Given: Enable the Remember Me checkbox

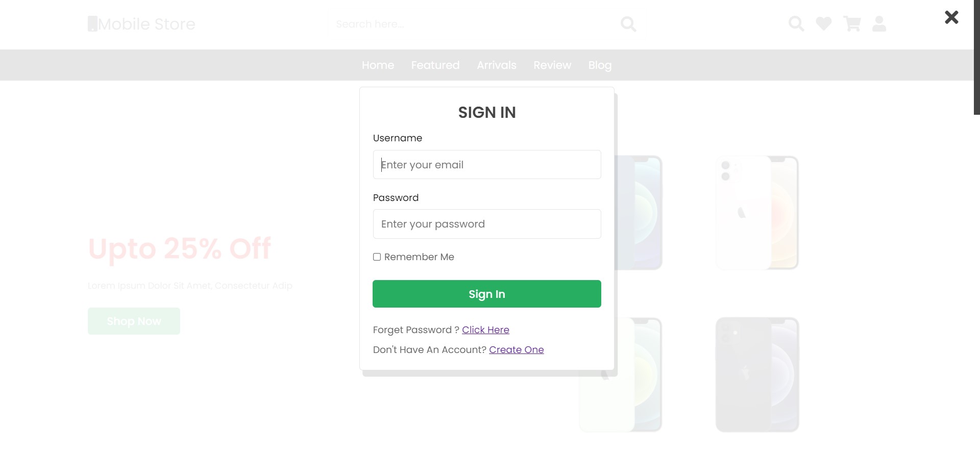Looking at the screenshot, I should point(377,257).
